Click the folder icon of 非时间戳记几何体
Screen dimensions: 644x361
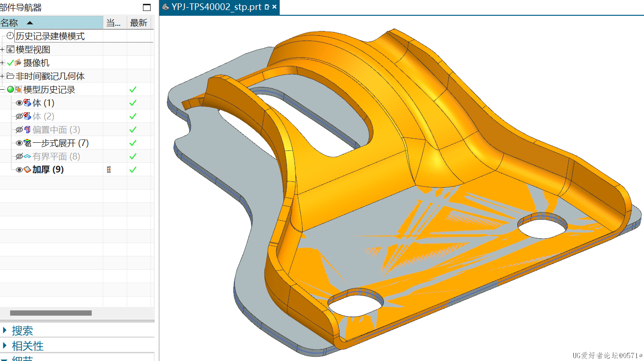coord(11,76)
